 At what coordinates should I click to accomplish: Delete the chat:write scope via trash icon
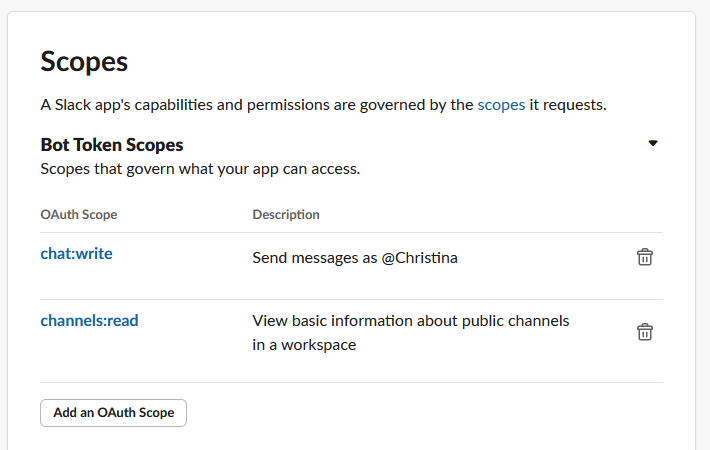645,257
